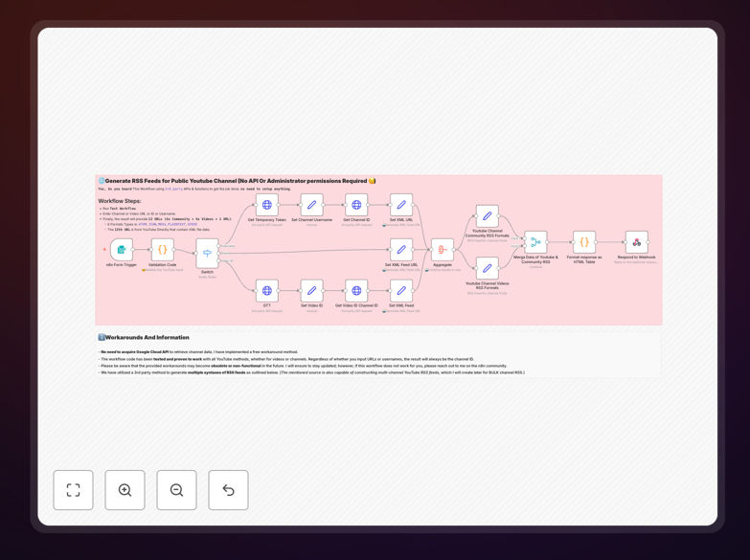
Task: Open the Set Video ID node
Action: (x=312, y=290)
